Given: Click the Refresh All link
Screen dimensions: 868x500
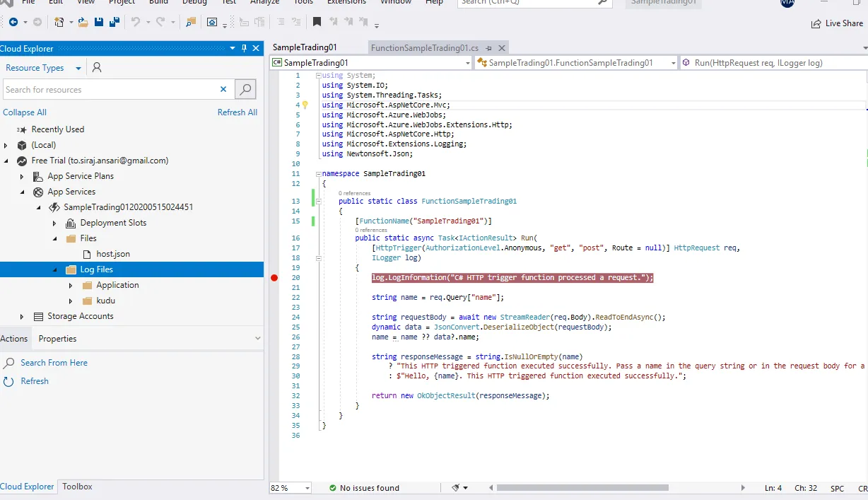Looking at the screenshot, I should (x=237, y=112).
